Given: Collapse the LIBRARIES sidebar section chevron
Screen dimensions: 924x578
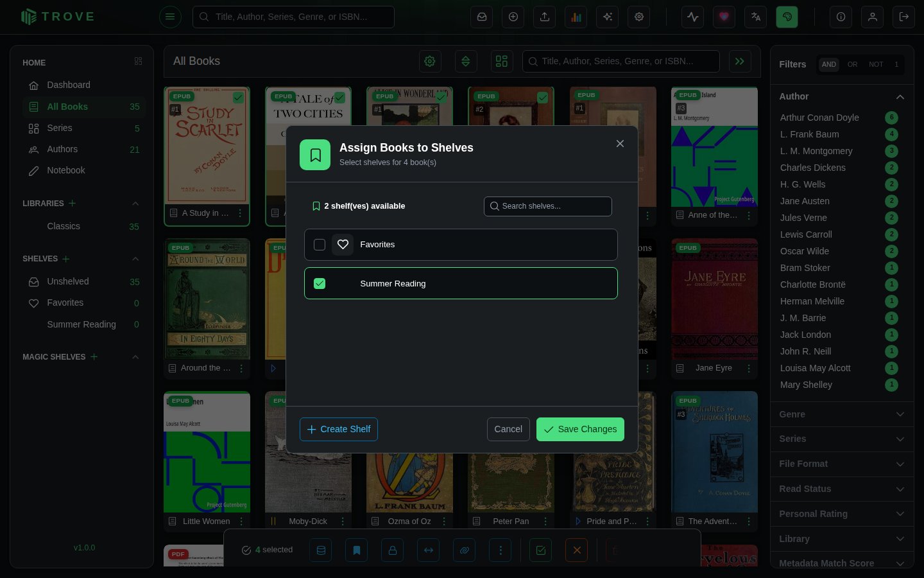Looking at the screenshot, I should [x=135, y=204].
